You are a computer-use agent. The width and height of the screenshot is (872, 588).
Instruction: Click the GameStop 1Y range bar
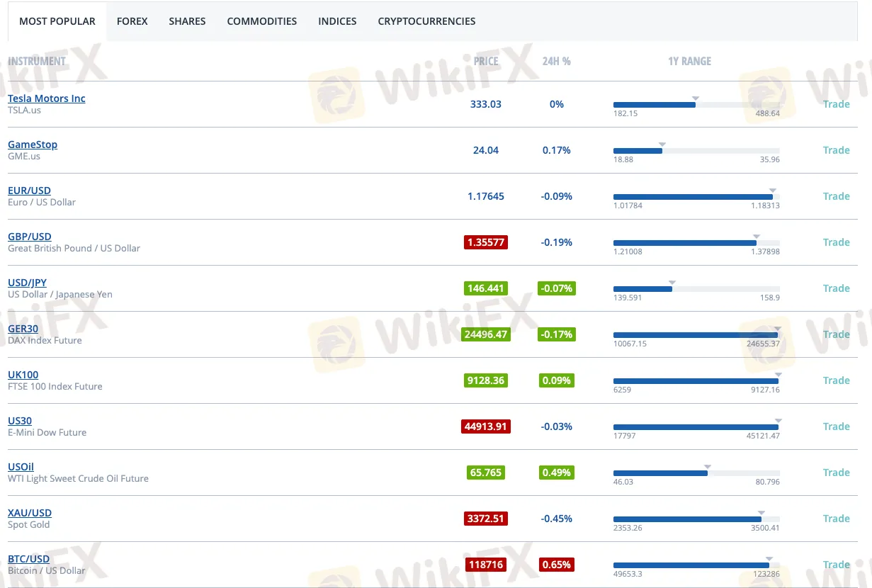pyautogui.click(x=696, y=151)
